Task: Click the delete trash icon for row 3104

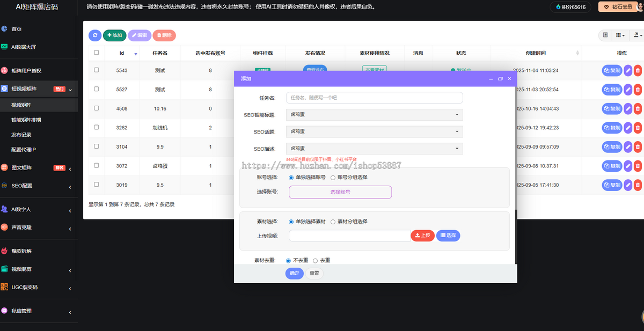Action: (x=638, y=146)
